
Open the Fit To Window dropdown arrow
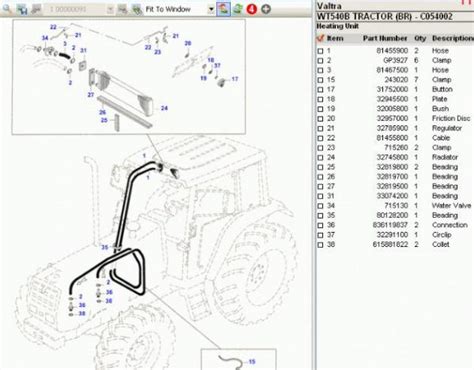[211, 9]
